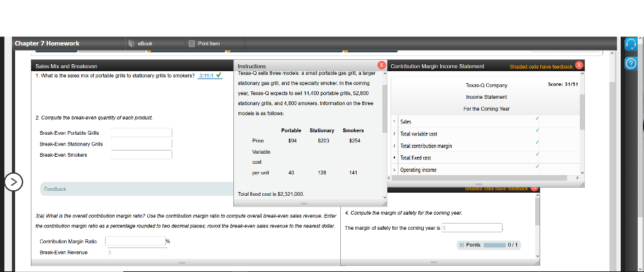Screen dimensions: 644x272
Task: Click the income statement vertical scrollbar
Action: click(582, 111)
